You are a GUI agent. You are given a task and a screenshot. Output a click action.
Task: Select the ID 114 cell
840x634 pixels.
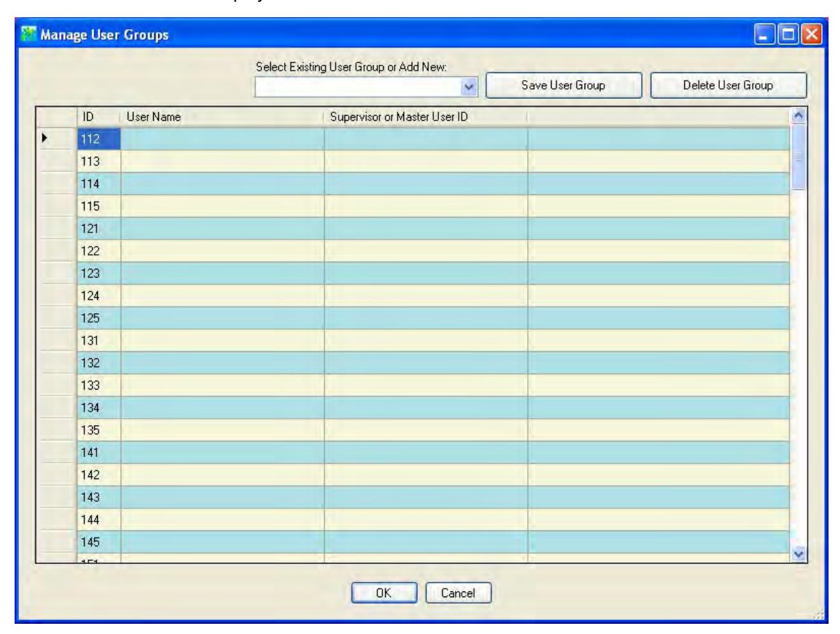pos(98,184)
